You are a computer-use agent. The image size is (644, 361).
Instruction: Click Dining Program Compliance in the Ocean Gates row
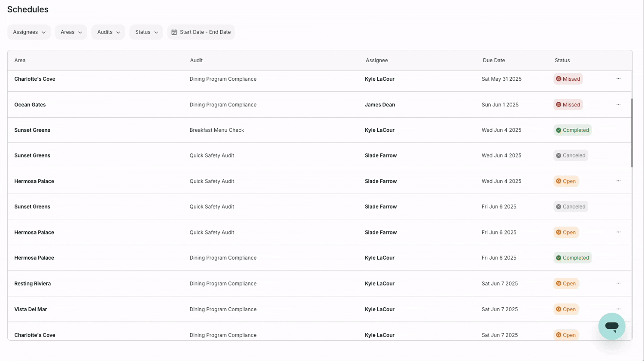click(x=223, y=105)
